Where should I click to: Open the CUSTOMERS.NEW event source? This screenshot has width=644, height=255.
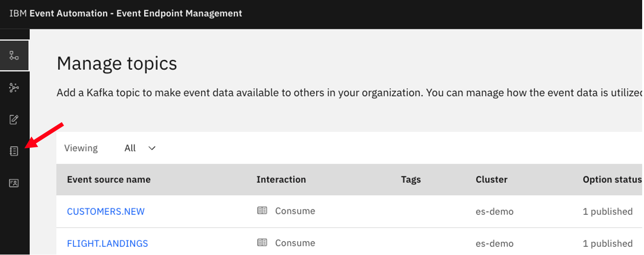pos(106,211)
